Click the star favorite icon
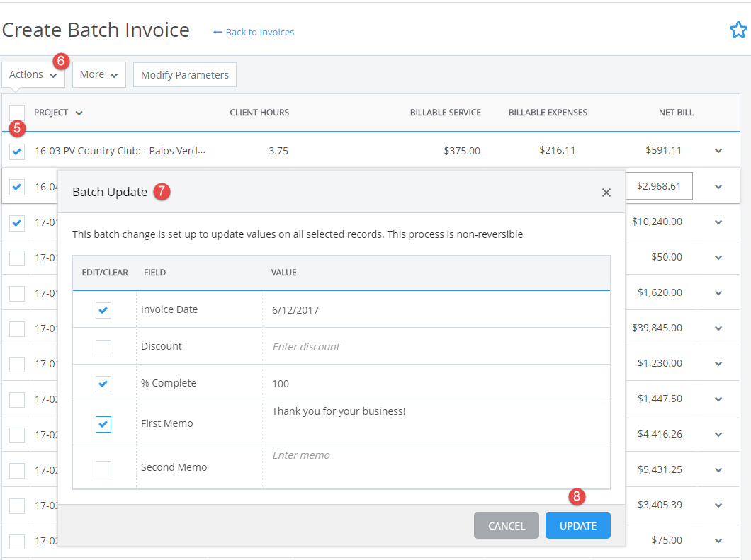The image size is (751, 560). point(738,30)
